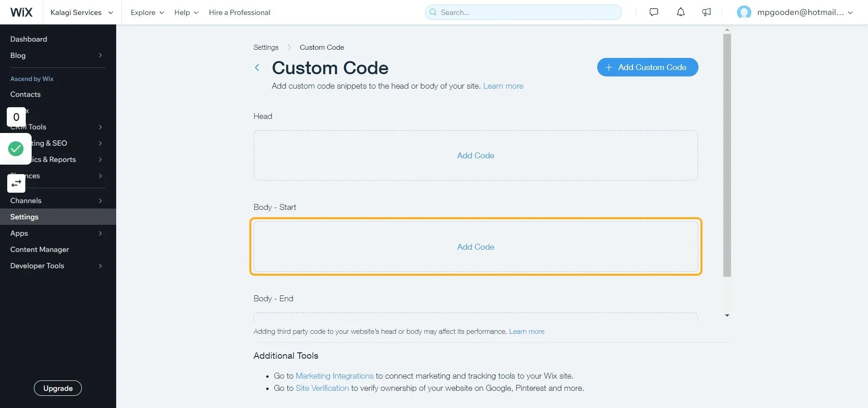Click the swap arrows overlay icon
This screenshot has width=868, height=408.
(x=16, y=183)
